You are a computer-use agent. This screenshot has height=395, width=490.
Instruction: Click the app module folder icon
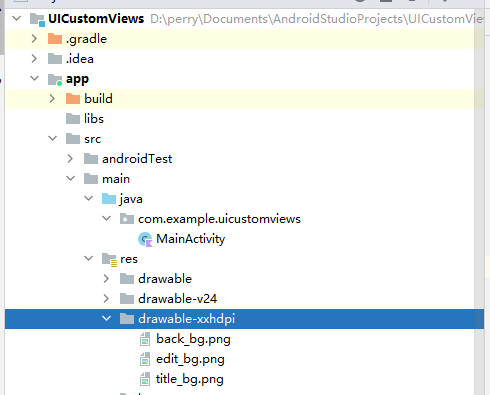click(55, 79)
